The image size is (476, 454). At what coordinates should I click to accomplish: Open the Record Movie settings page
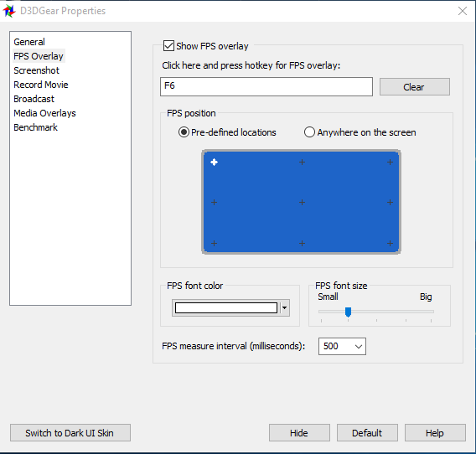[41, 85]
